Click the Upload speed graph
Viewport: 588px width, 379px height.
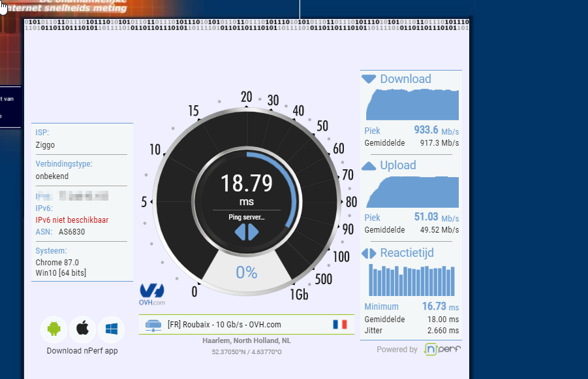[414, 192]
